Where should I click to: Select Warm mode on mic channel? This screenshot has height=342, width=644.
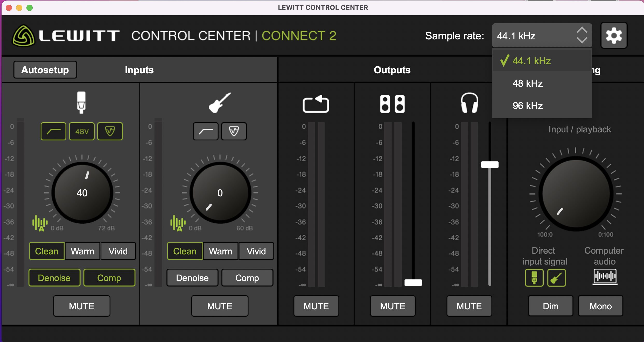(x=82, y=251)
